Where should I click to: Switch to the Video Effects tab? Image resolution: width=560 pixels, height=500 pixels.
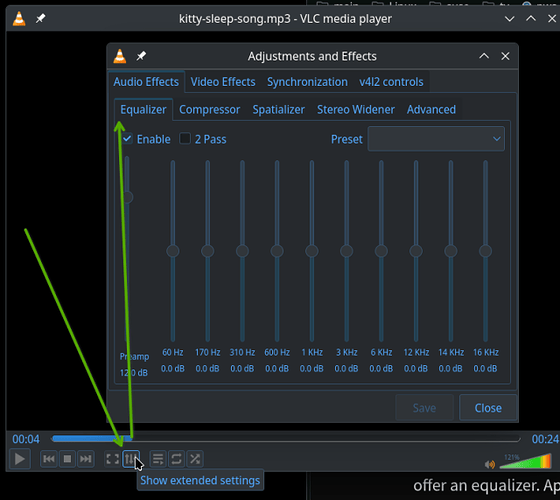tap(223, 82)
